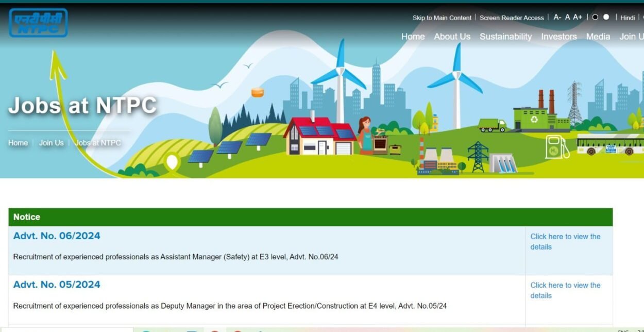This screenshot has width=644, height=332.
Task: Click the Assistant Manager (Safety) recruitment description
Action: 176,257
